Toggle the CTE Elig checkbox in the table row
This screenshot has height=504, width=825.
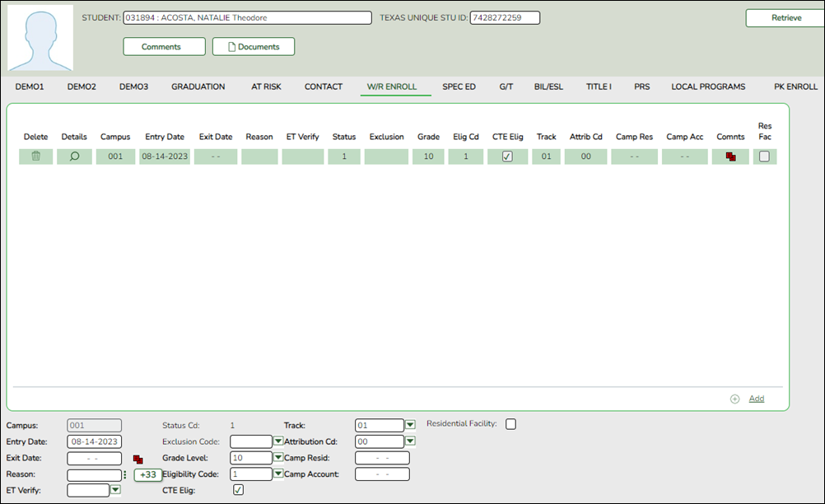pos(507,156)
